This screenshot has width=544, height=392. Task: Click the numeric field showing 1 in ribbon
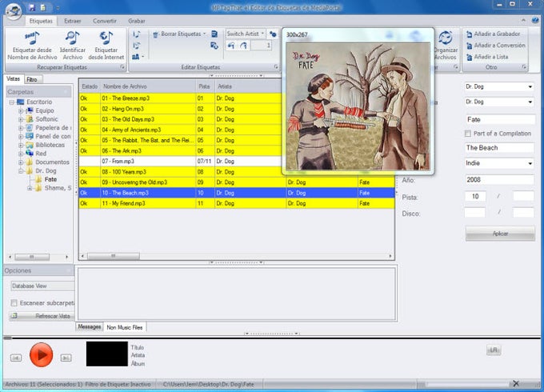click(262, 45)
